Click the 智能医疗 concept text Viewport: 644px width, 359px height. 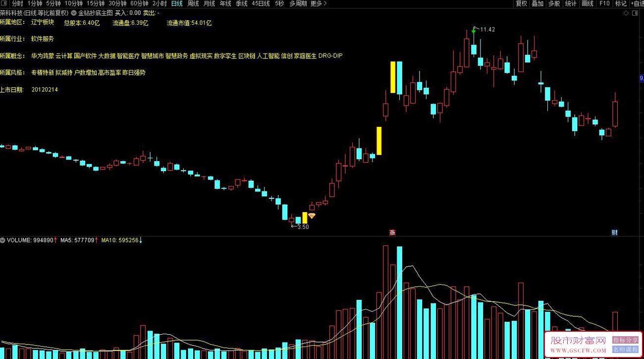pos(128,56)
